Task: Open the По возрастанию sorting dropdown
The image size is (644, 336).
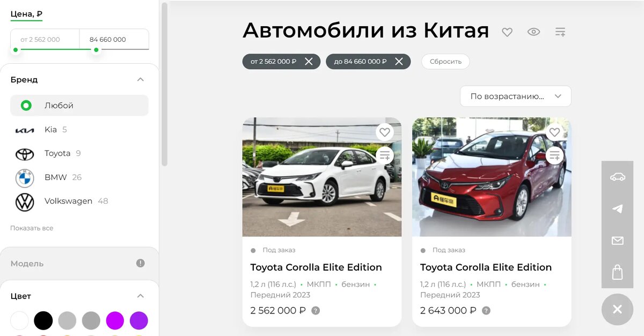Action: click(516, 96)
